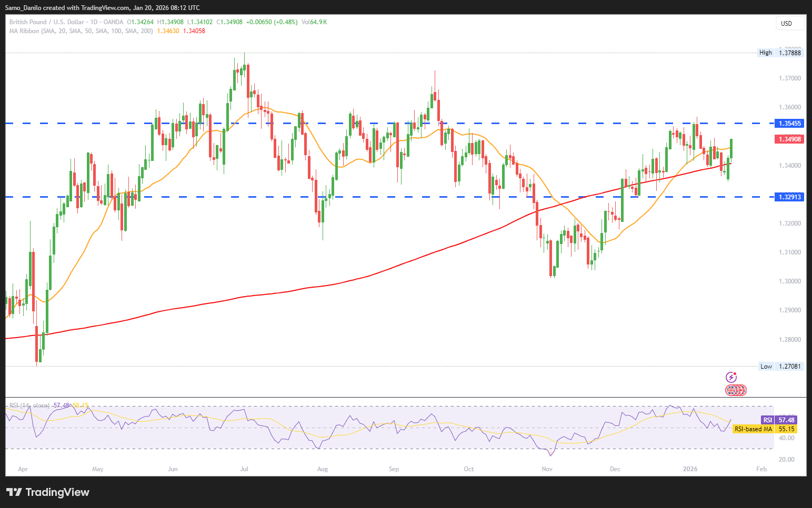This screenshot has width=812, height=508.
Task: Click the RSI (14, close) legend label
Action: [x=29, y=405]
